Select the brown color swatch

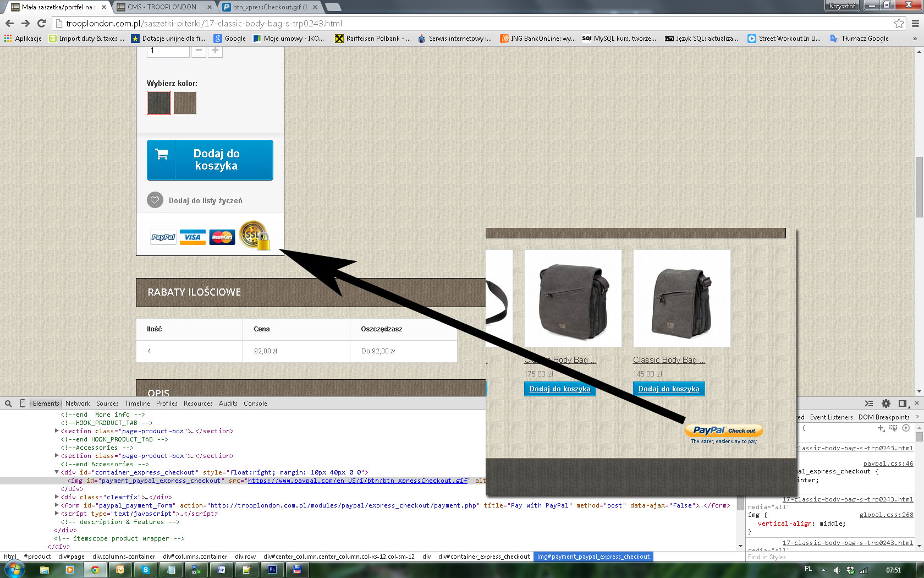pyautogui.click(x=185, y=102)
